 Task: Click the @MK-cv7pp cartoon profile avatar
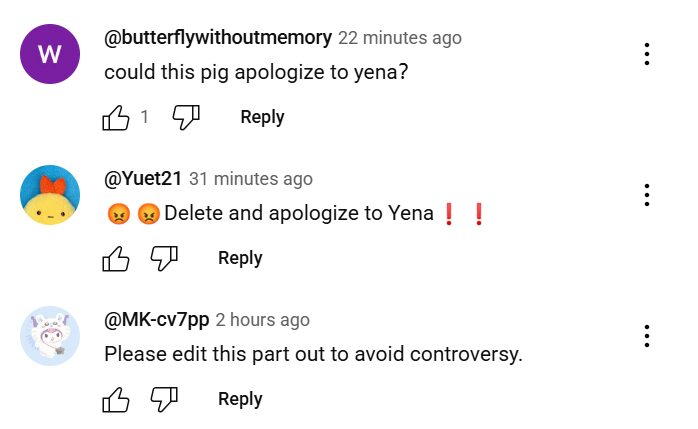coord(50,336)
